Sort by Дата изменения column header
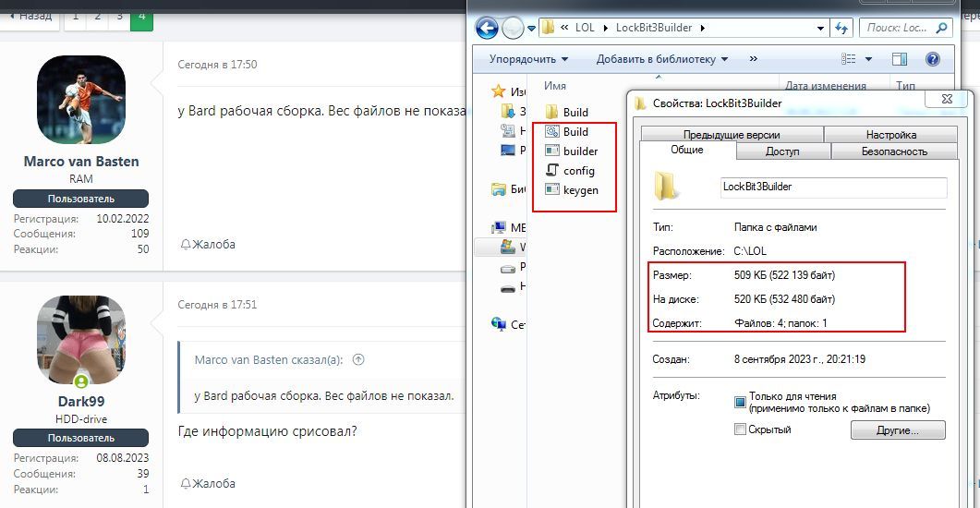 click(826, 86)
